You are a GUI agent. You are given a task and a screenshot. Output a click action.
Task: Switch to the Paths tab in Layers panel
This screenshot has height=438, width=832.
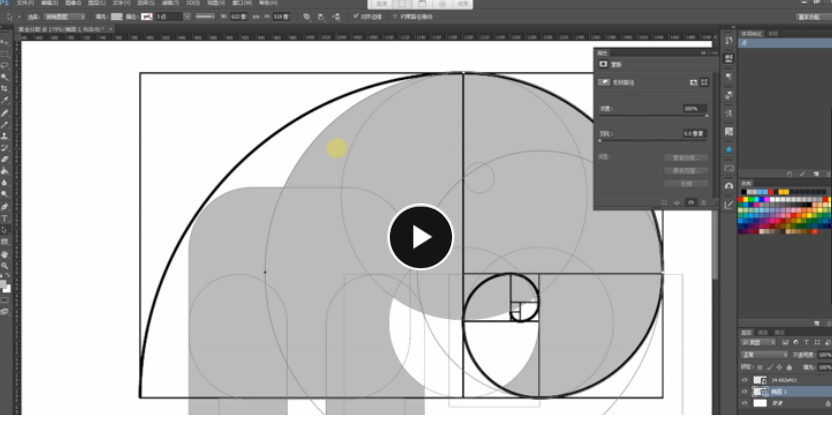(x=779, y=332)
